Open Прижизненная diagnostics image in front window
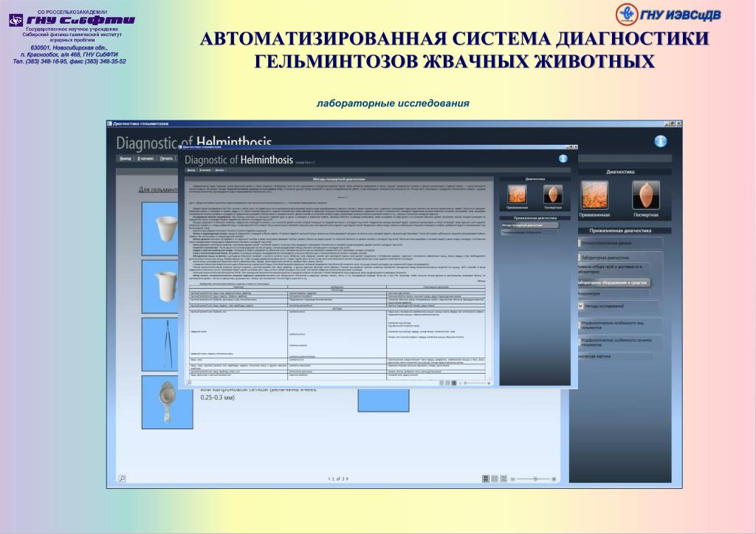756x534 pixels. 517,194
